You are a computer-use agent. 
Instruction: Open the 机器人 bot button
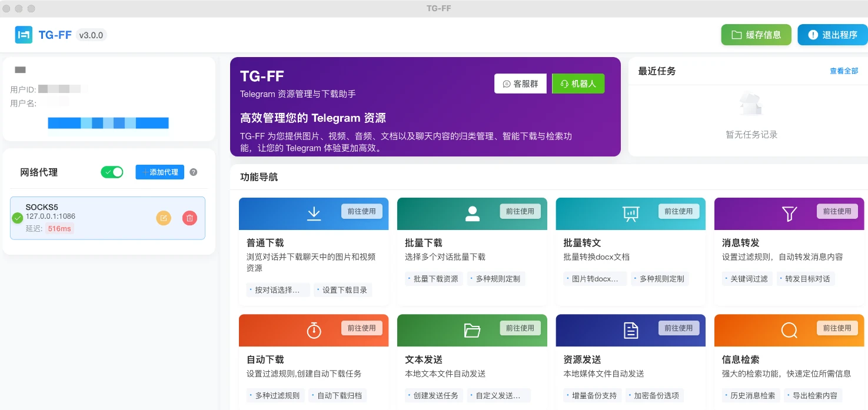click(x=578, y=84)
